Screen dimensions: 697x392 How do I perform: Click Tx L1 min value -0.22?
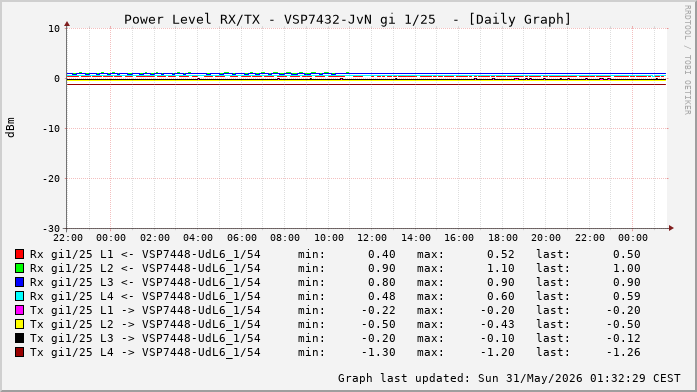[378, 311]
